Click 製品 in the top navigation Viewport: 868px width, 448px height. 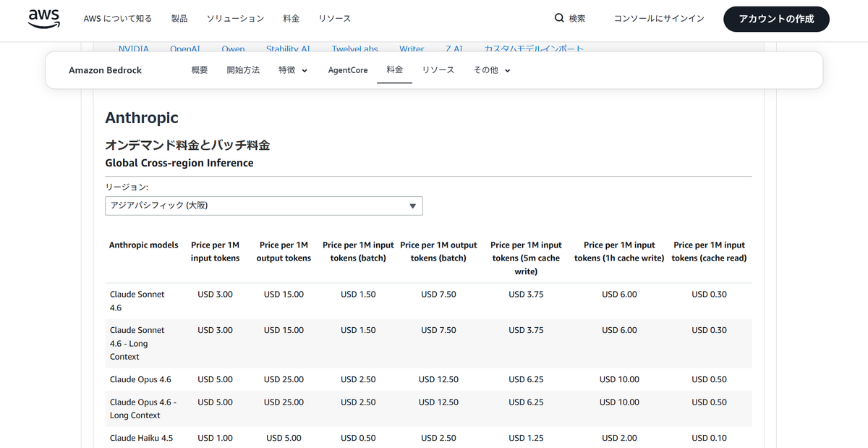click(x=179, y=19)
